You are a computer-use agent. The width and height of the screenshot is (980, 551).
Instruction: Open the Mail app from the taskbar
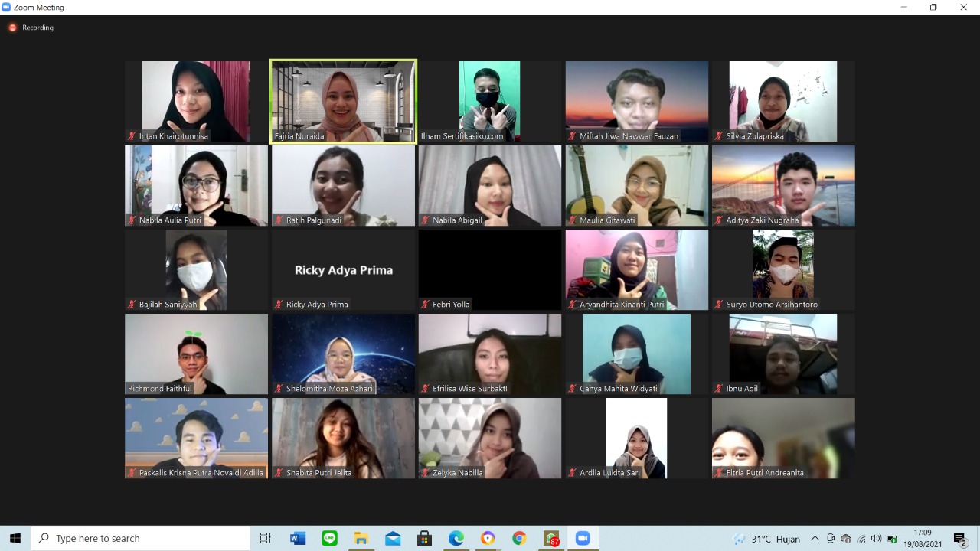(393, 539)
